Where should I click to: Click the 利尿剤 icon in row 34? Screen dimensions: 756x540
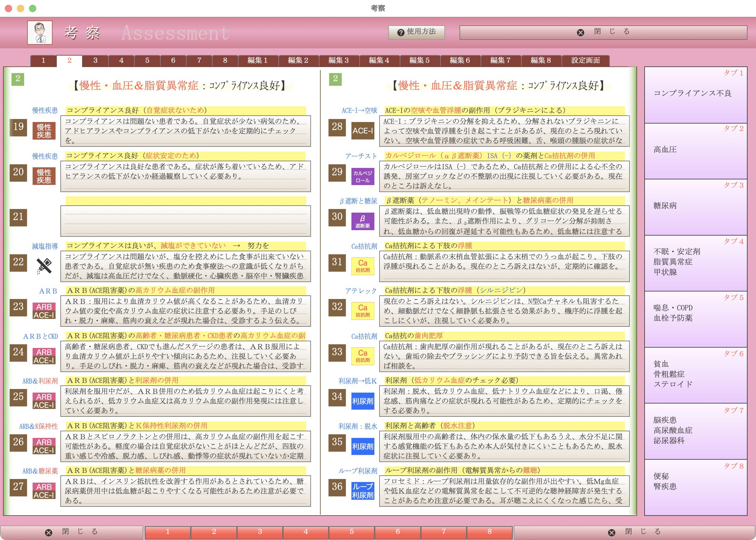[x=362, y=401]
